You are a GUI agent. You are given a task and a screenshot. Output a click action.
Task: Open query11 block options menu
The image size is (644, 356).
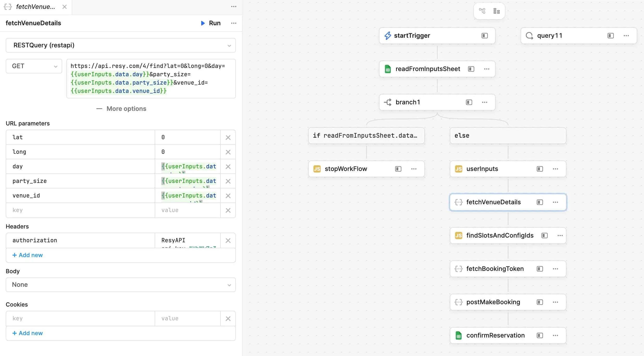point(626,36)
